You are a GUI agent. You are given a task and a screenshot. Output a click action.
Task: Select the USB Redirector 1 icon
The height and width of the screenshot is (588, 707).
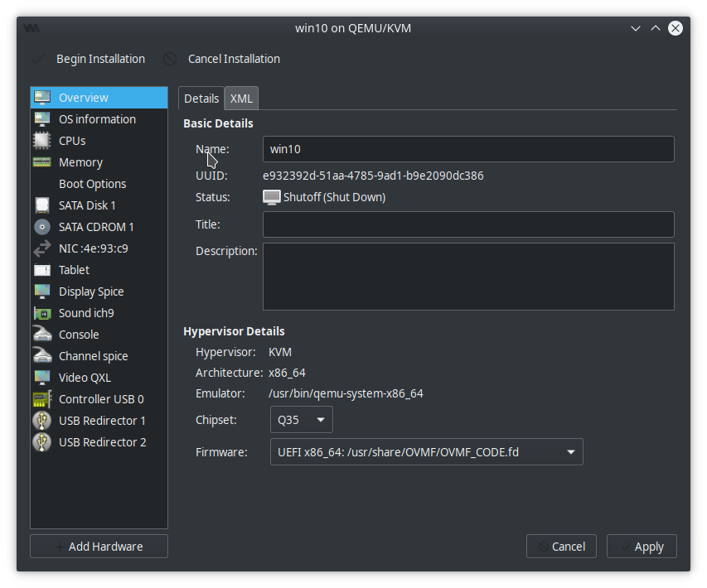[42, 421]
